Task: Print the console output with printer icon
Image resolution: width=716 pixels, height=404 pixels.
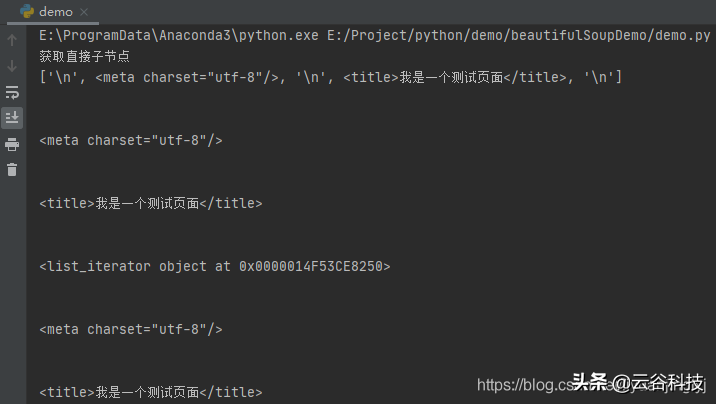Action: 12,144
